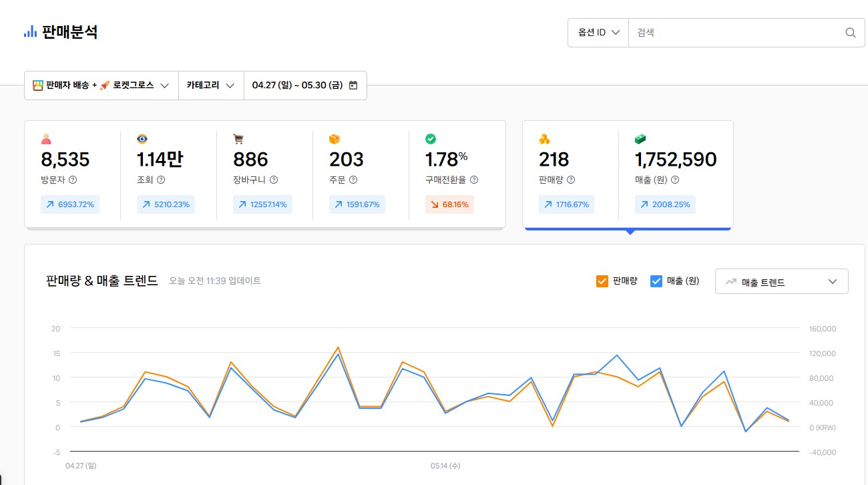868x485 pixels.
Task: Click help icon next to 조회
Action: click(x=161, y=180)
